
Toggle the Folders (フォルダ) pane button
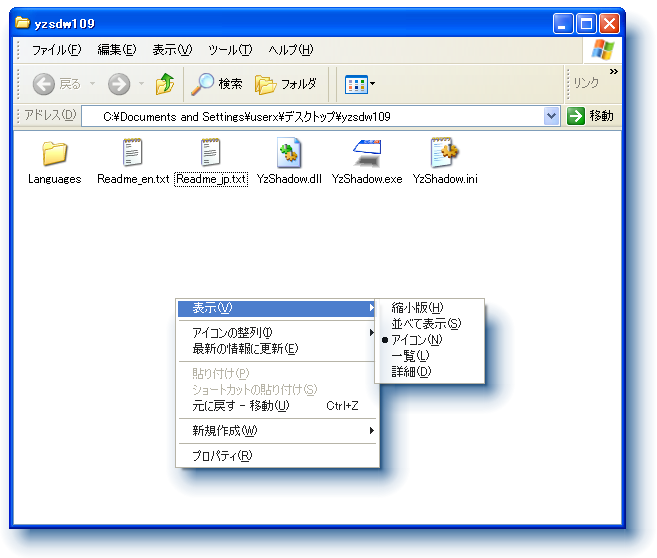coord(286,84)
